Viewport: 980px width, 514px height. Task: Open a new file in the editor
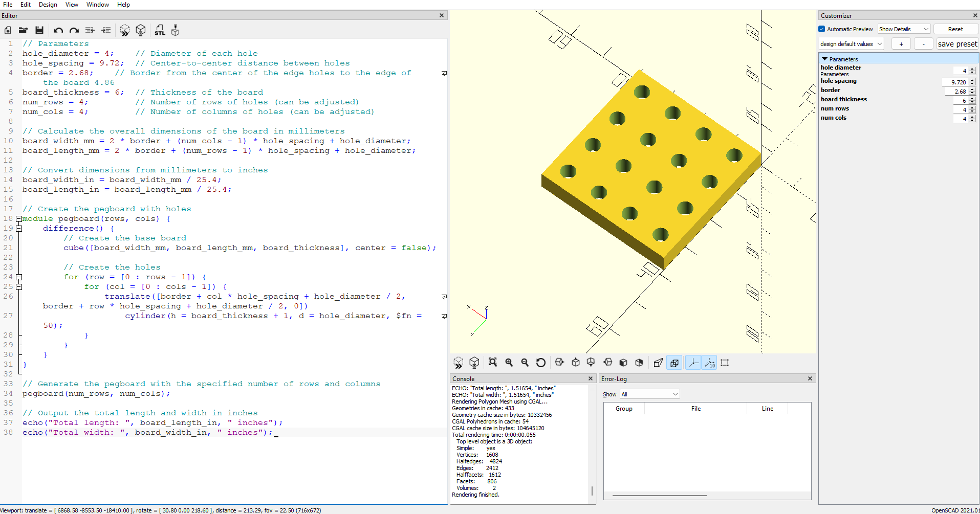pyautogui.click(x=7, y=30)
